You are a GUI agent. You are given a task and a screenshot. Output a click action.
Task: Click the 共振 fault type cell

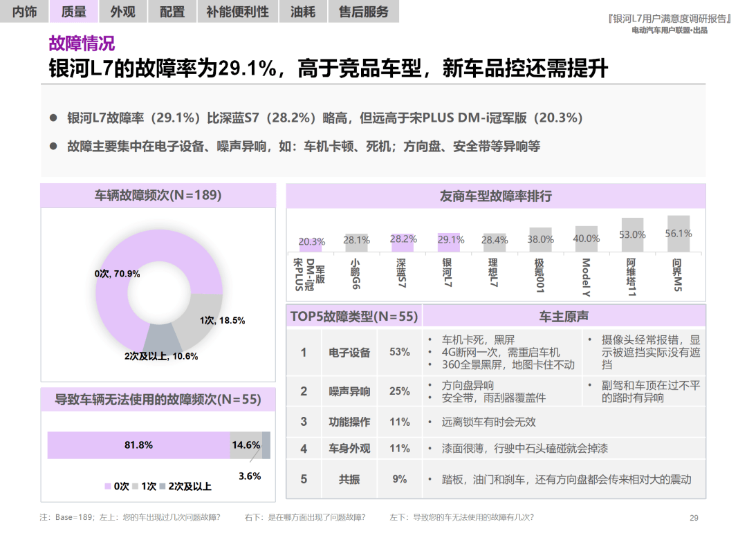coord(349,480)
